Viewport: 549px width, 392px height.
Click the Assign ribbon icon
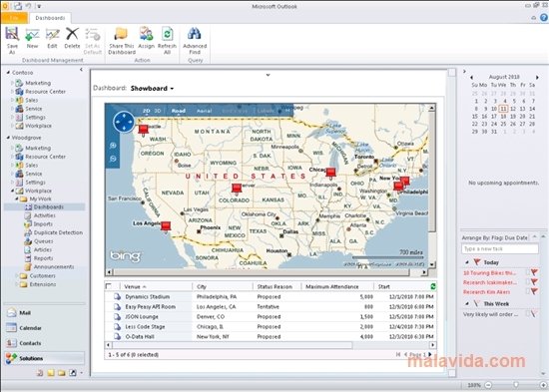point(146,38)
